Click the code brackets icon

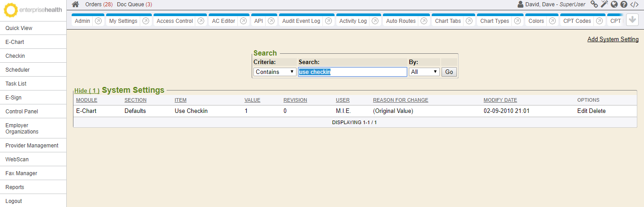[634, 4]
